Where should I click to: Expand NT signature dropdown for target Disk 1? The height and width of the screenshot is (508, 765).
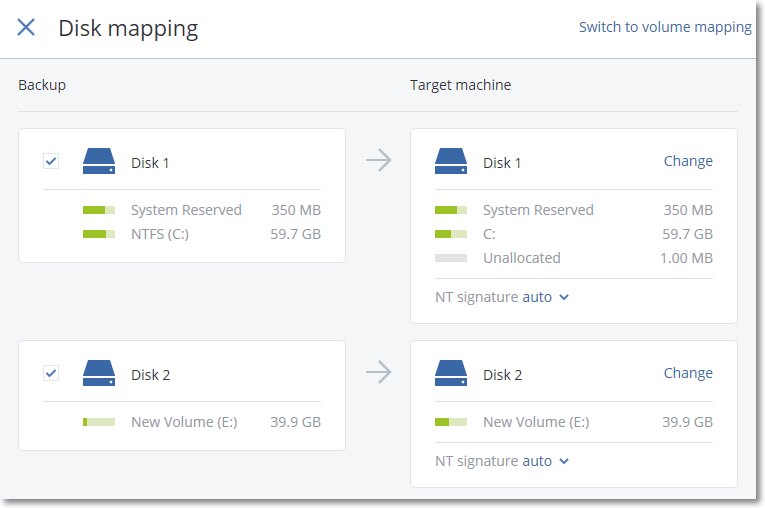click(546, 297)
